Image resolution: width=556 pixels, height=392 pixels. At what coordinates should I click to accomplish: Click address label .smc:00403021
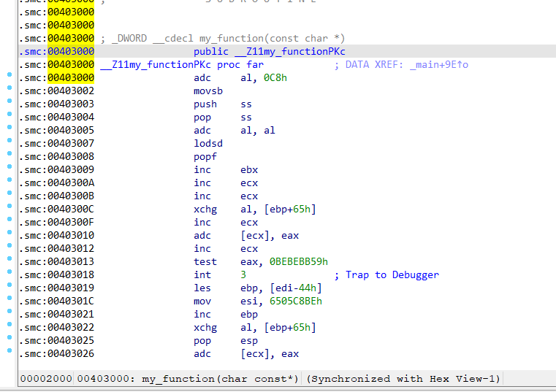(56, 314)
